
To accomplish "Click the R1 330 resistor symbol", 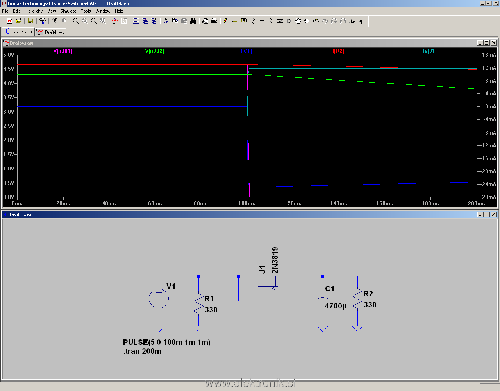I will pos(198,304).
